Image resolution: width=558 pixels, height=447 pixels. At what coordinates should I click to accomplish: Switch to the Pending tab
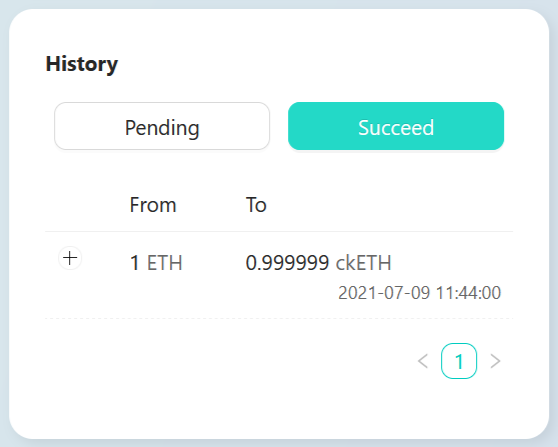[x=162, y=126]
